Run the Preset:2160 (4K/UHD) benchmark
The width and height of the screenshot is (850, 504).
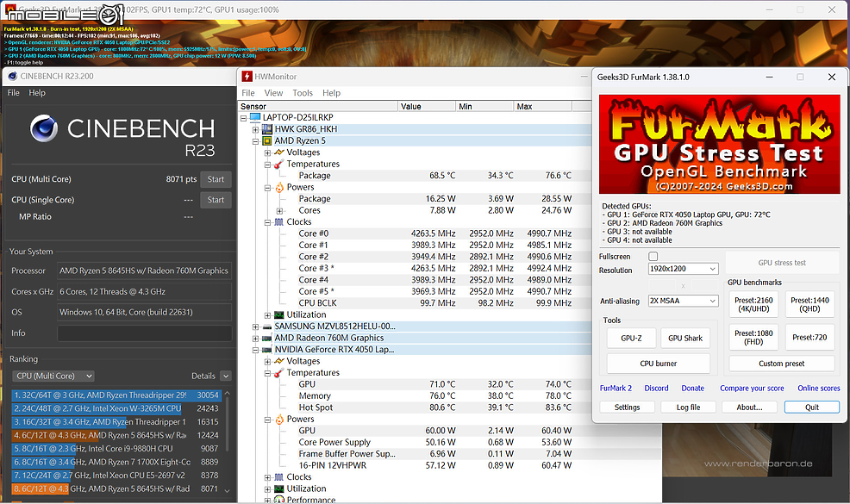(753, 305)
